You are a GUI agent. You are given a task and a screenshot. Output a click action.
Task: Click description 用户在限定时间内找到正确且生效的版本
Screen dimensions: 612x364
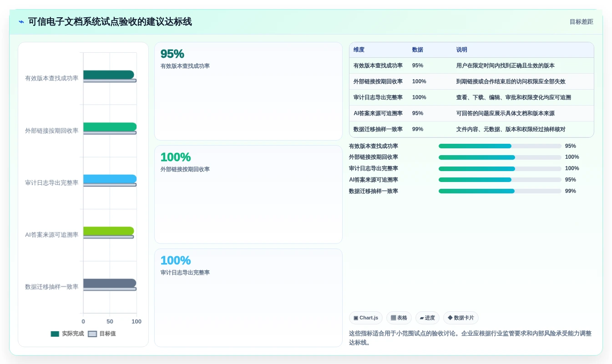pyautogui.click(x=506, y=66)
